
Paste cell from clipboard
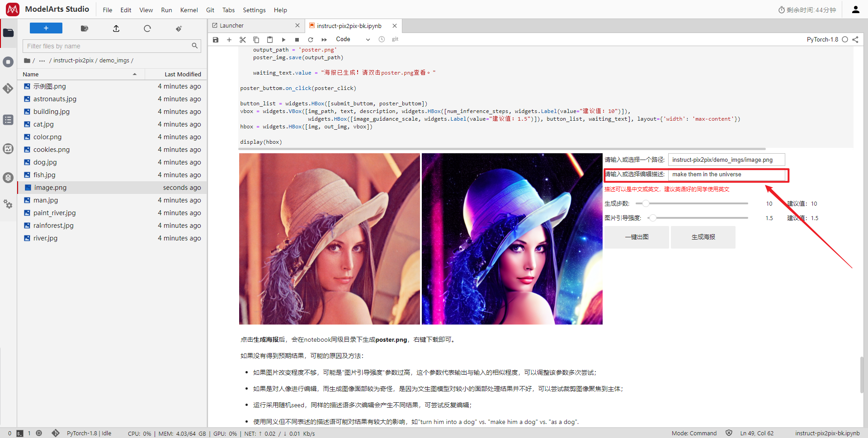point(270,40)
